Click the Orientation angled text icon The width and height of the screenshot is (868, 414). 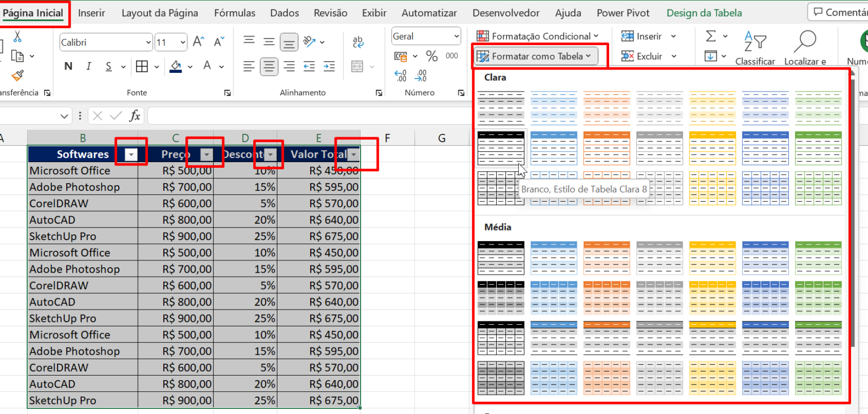tap(309, 41)
